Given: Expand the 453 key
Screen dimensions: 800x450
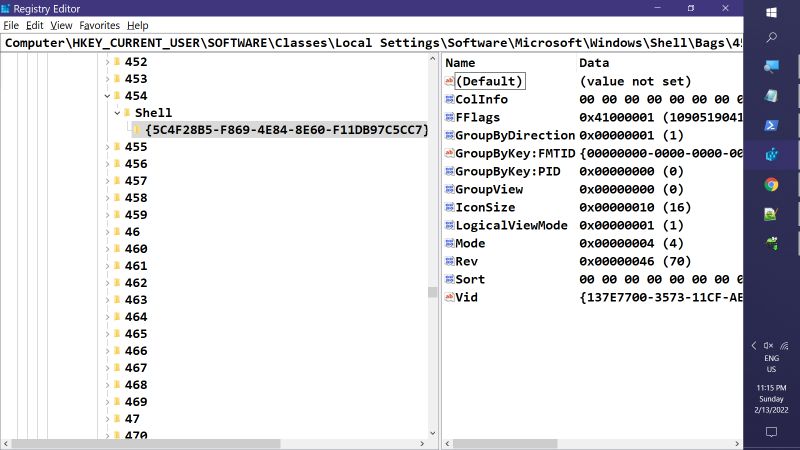Looking at the screenshot, I should pos(107,79).
